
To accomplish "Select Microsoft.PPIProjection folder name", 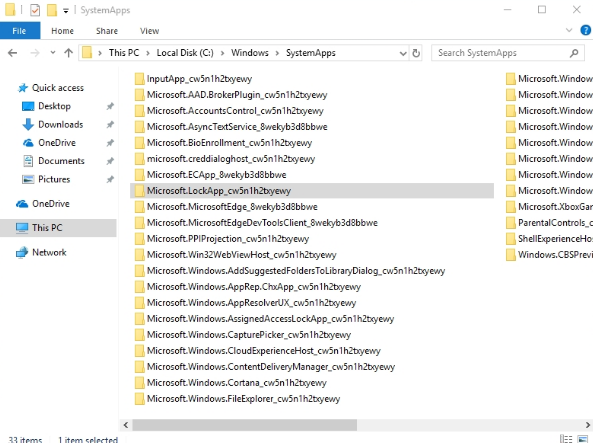I will [x=228, y=239].
